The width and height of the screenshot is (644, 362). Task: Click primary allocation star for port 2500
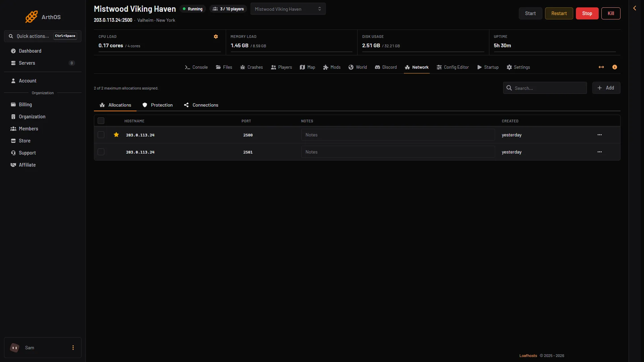click(x=116, y=135)
